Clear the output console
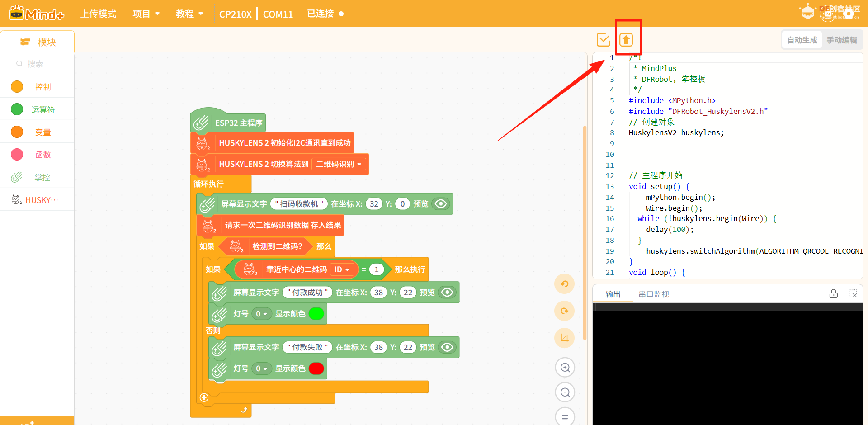Screen dimensions: 868x425 pos(853,294)
